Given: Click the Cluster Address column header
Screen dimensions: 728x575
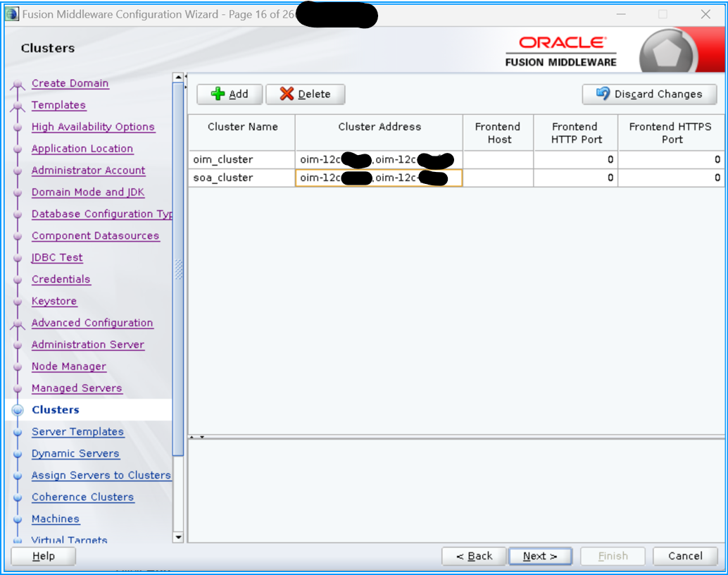Looking at the screenshot, I should coord(379,132).
